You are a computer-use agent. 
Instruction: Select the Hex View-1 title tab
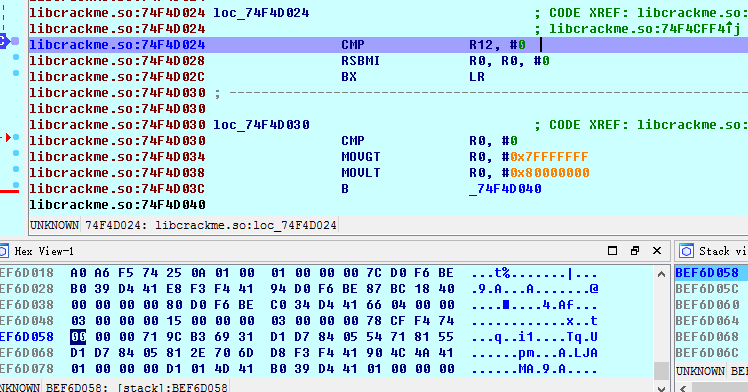(x=44, y=251)
